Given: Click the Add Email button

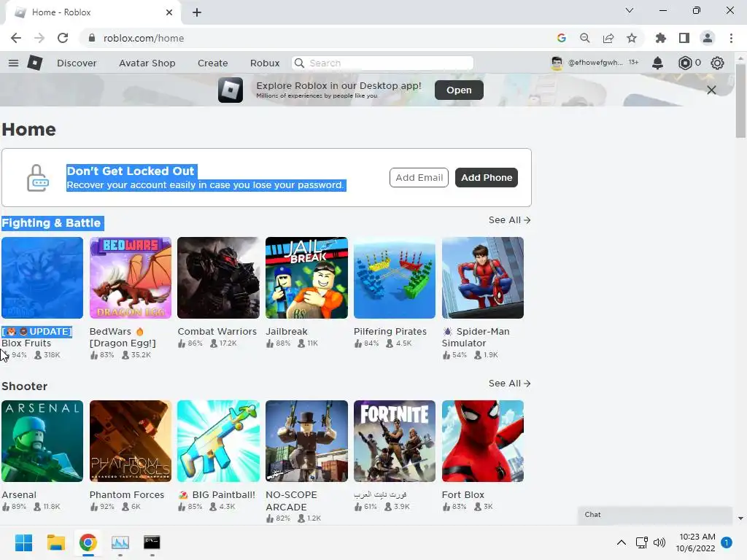Looking at the screenshot, I should (x=419, y=178).
